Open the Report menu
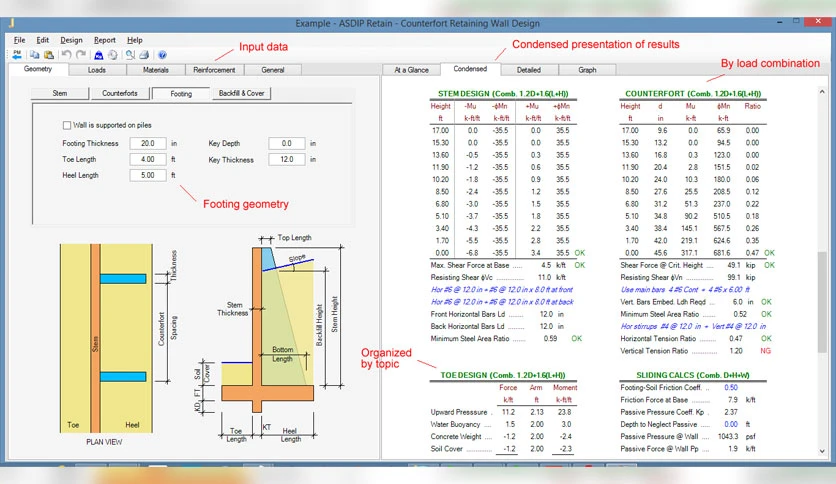836x484 pixels. 104,40
